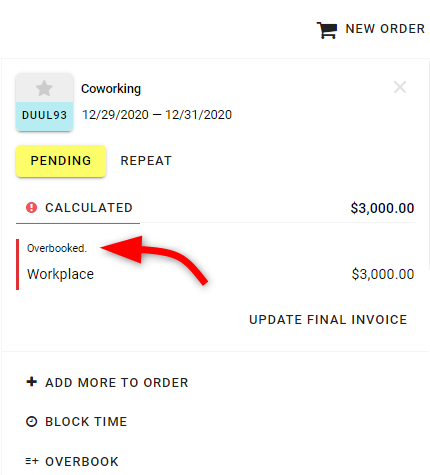Close the Coworking order panel
Viewport: 430px width, 475px height.
pyautogui.click(x=400, y=87)
